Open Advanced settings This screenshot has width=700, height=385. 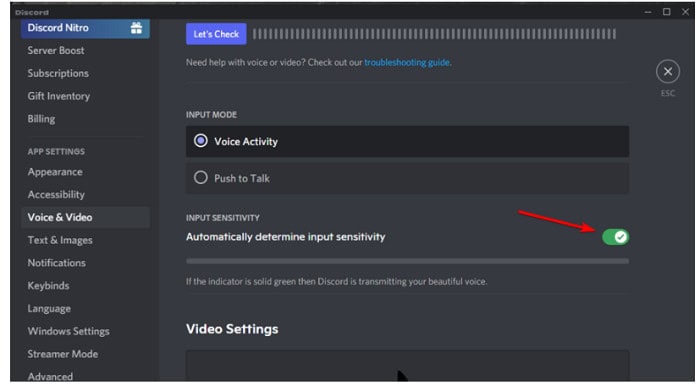pyautogui.click(x=50, y=377)
